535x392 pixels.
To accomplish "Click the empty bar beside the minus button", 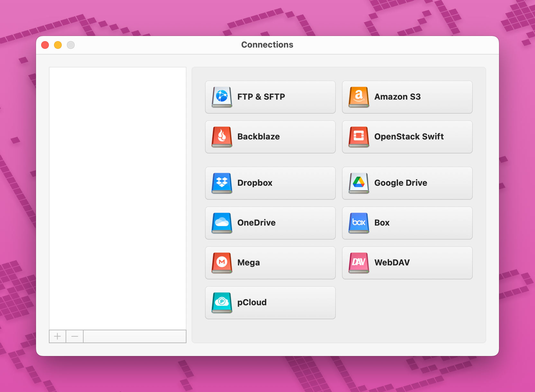I will pyautogui.click(x=135, y=336).
